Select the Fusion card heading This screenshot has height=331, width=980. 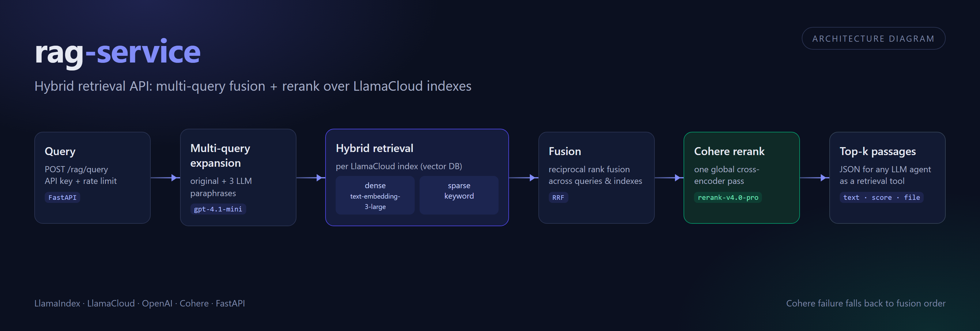564,151
